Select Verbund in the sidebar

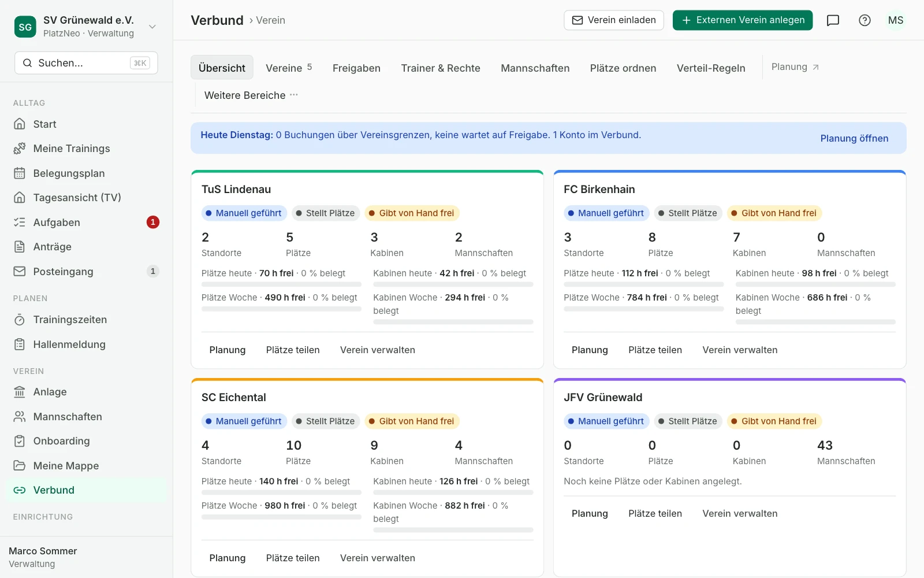point(86,490)
